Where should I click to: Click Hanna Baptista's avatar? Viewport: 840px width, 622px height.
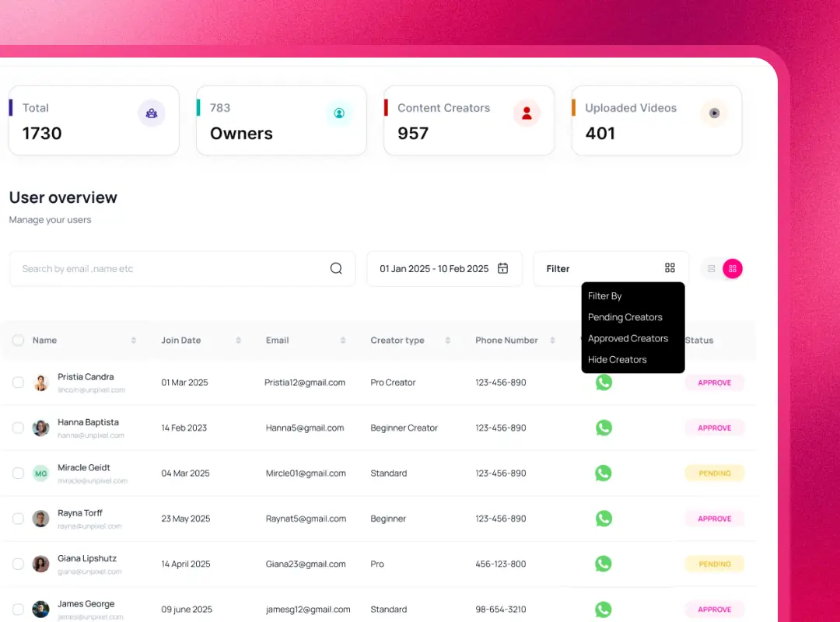pos(40,428)
